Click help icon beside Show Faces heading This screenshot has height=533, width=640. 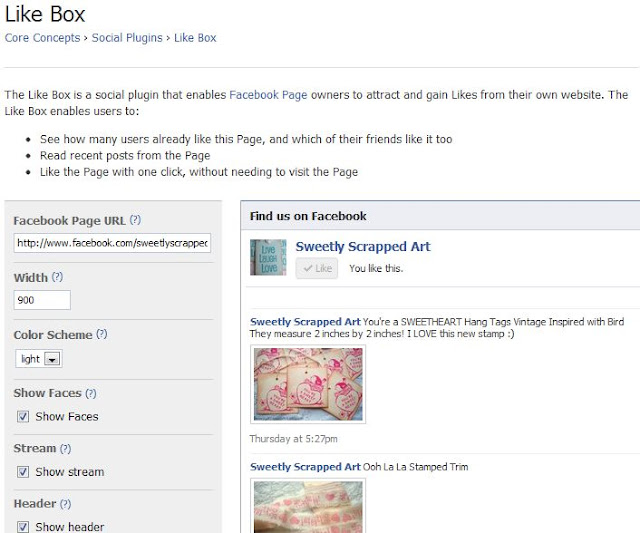click(91, 393)
